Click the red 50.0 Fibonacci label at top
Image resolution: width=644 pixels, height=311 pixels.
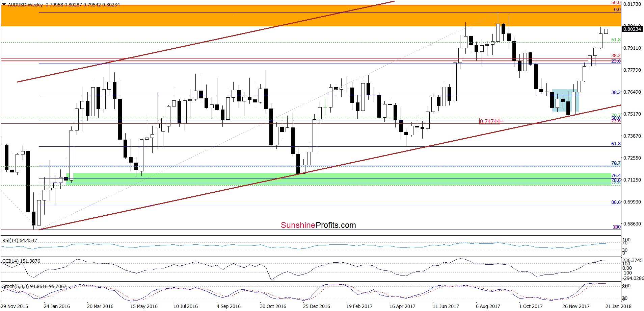point(616,3)
